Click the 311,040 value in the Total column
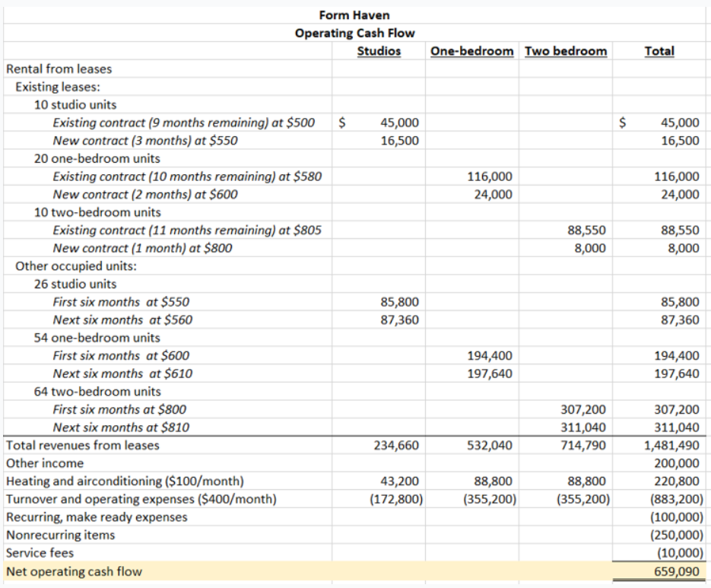The height and width of the screenshot is (588, 711). point(677,427)
